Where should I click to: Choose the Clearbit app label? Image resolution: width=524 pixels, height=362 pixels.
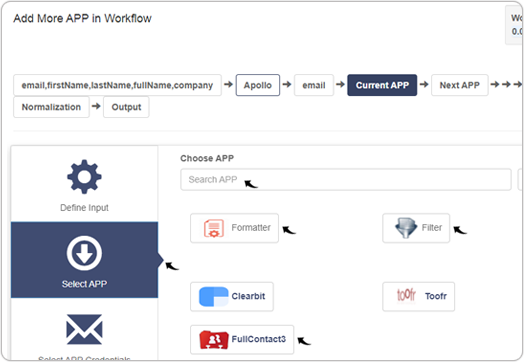(248, 296)
